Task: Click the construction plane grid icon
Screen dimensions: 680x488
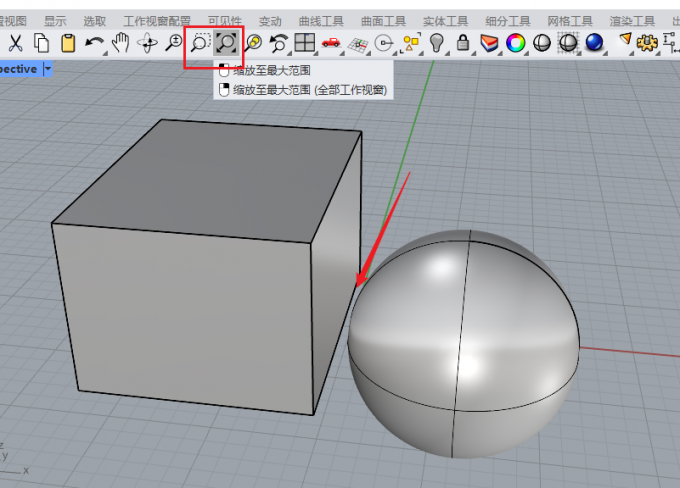Action: click(x=358, y=44)
